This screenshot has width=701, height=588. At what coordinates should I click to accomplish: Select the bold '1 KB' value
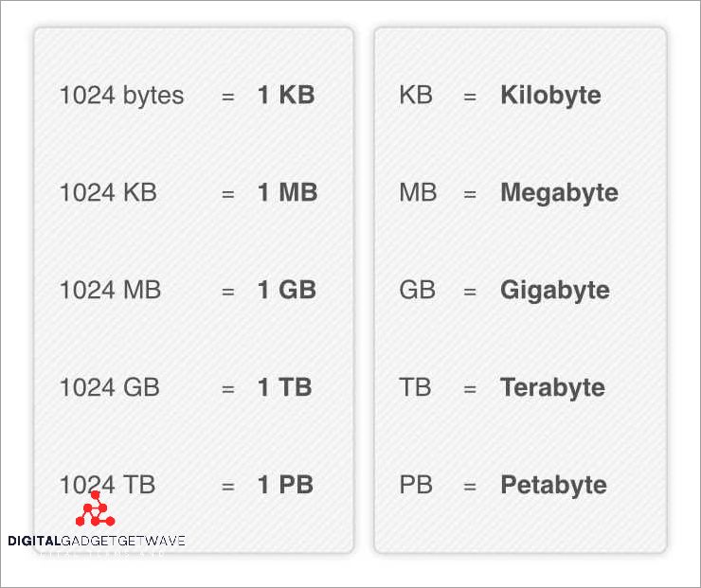pos(285,96)
